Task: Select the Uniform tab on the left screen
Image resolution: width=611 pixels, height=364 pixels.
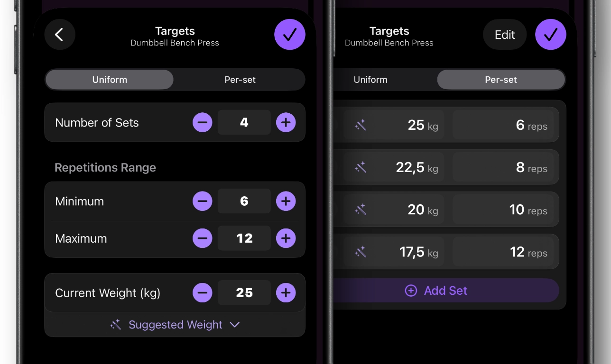Action: (x=109, y=80)
